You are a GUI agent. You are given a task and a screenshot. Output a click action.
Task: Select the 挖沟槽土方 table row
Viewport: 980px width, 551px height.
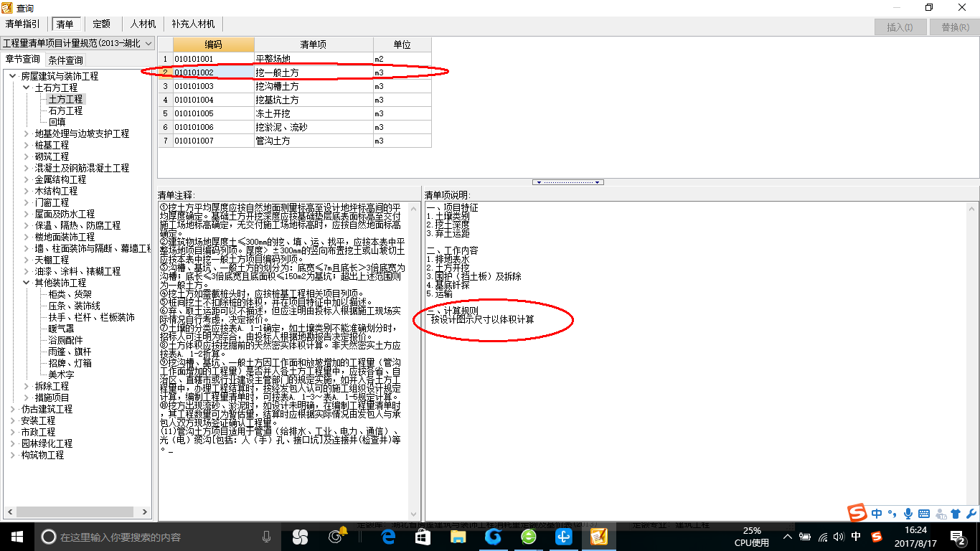pyautogui.click(x=295, y=86)
